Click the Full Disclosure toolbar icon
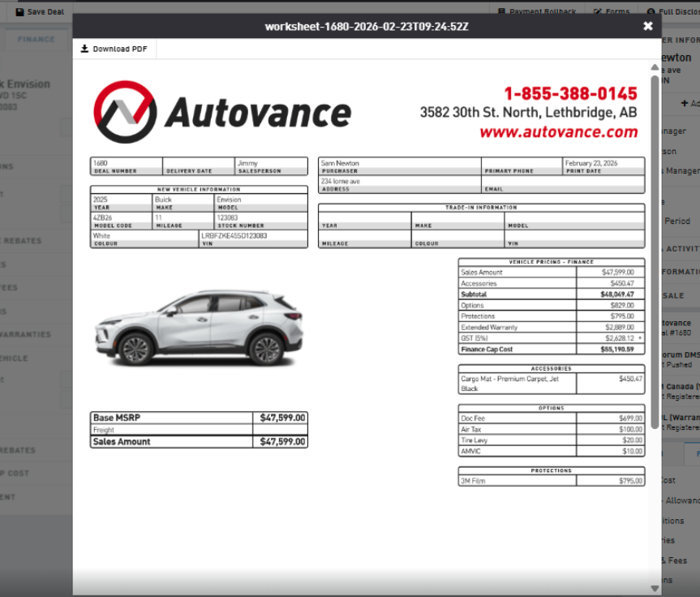Screen dimensions: 700x597 (651, 12)
